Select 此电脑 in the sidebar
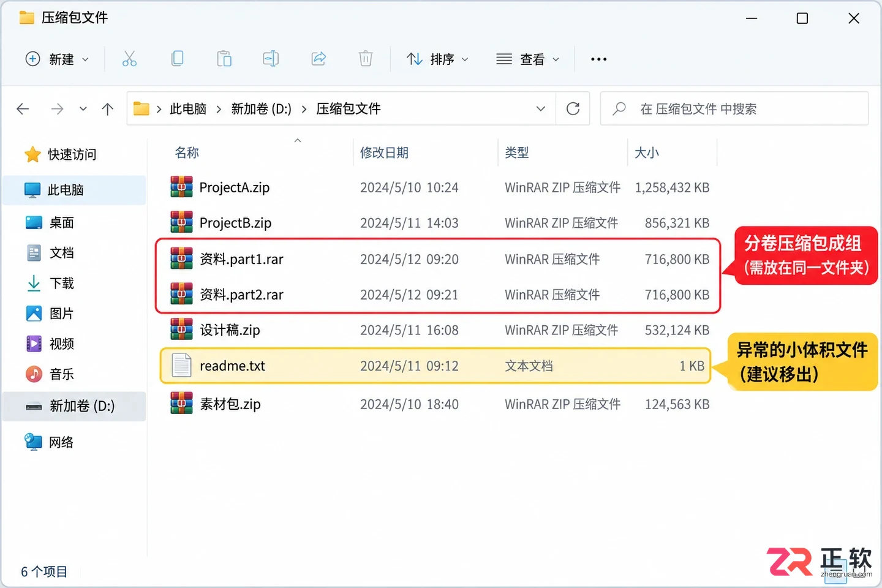 click(74, 190)
